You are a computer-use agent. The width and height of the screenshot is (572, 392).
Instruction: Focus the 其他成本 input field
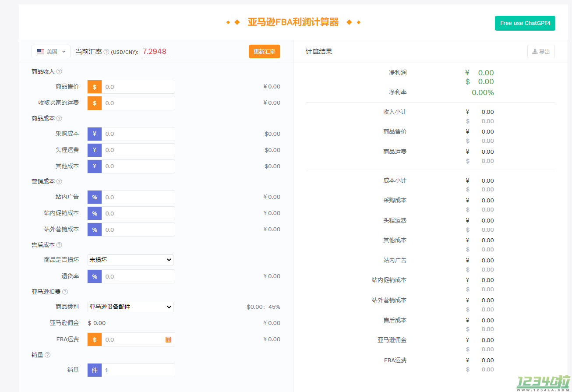coord(138,166)
